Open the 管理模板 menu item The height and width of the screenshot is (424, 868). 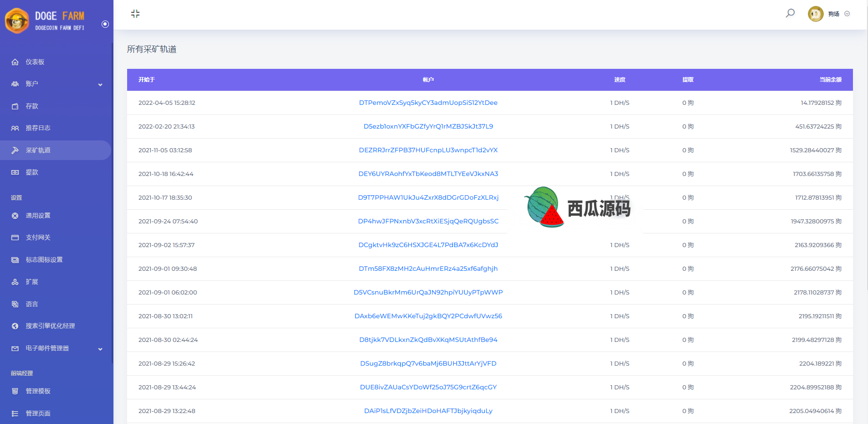38,391
